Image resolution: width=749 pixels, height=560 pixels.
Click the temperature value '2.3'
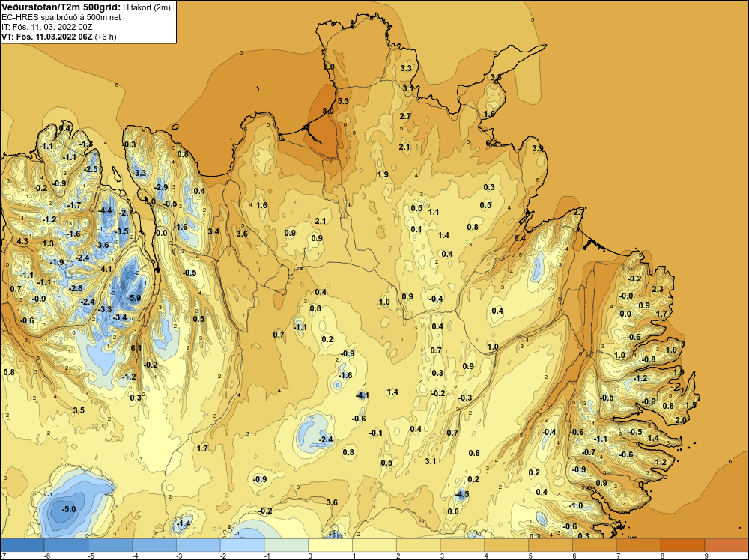pyautogui.click(x=658, y=289)
